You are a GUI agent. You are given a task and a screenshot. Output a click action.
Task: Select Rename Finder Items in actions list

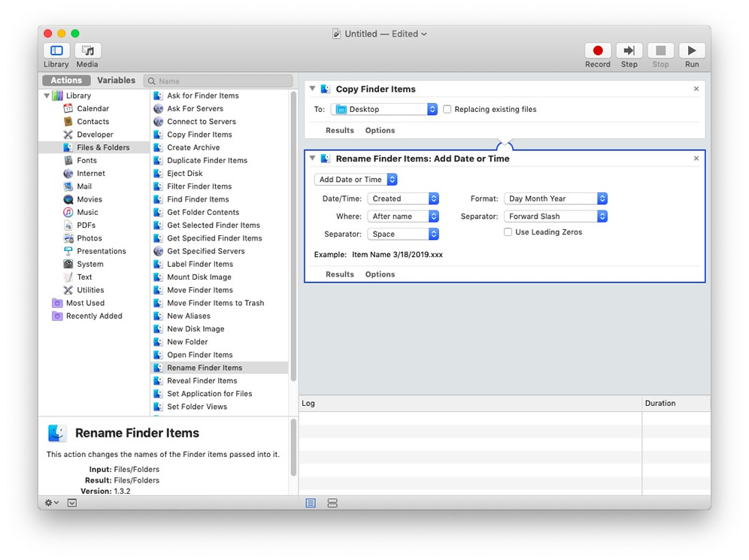(x=220, y=368)
